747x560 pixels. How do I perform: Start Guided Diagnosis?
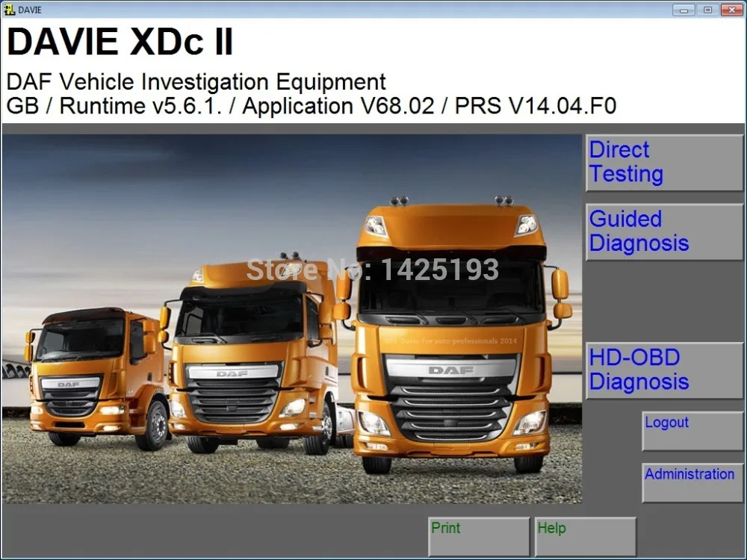[x=664, y=232]
